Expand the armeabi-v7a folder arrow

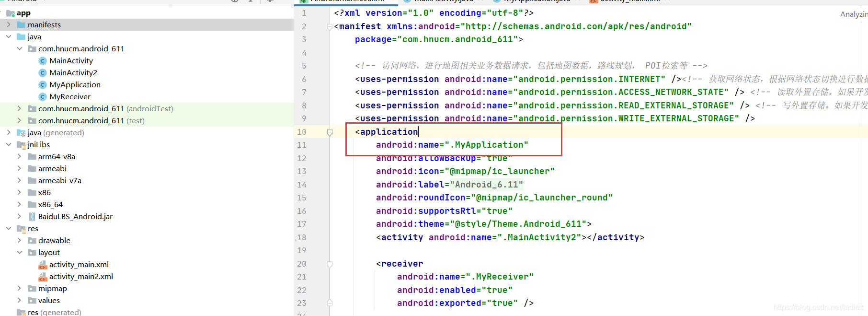[20, 180]
